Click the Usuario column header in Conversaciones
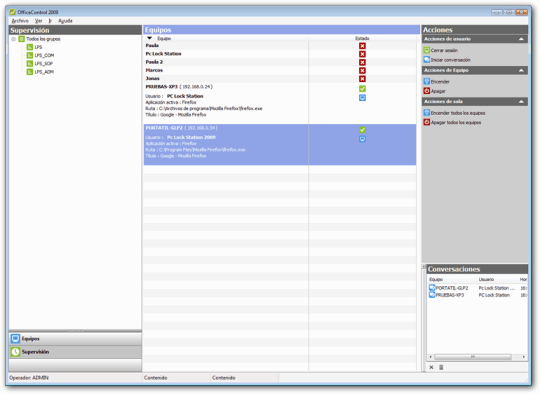Image resolution: width=540 pixels, height=394 pixels. [486, 279]
